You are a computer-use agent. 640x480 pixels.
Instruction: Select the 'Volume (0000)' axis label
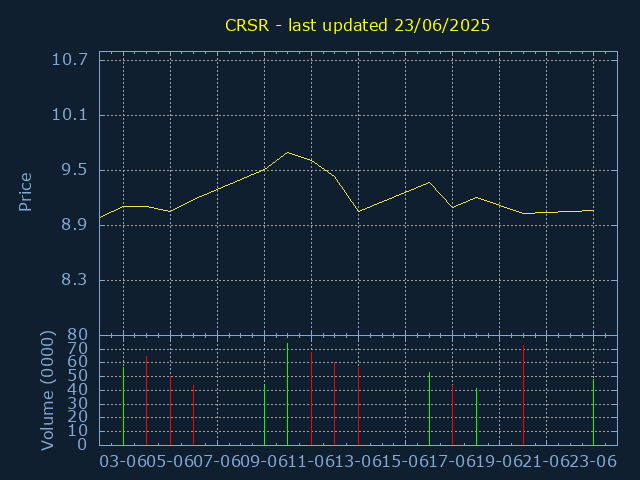(x=47, y=391)
